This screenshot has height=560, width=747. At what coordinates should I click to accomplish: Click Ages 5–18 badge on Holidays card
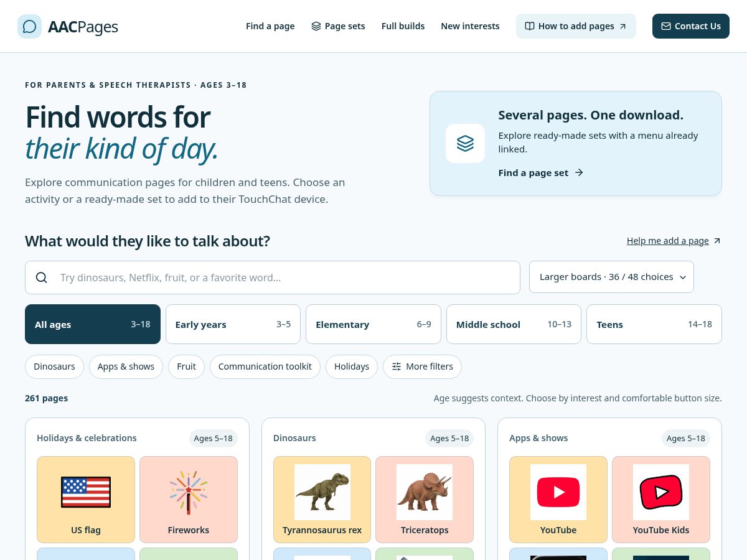[x=213, y=438]
